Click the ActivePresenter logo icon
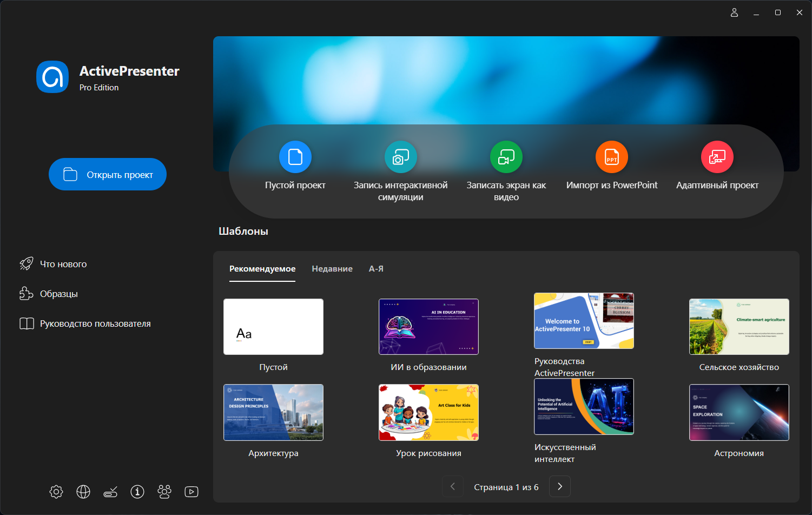This screenshot has width=812, height=515. tap(52, 77)
